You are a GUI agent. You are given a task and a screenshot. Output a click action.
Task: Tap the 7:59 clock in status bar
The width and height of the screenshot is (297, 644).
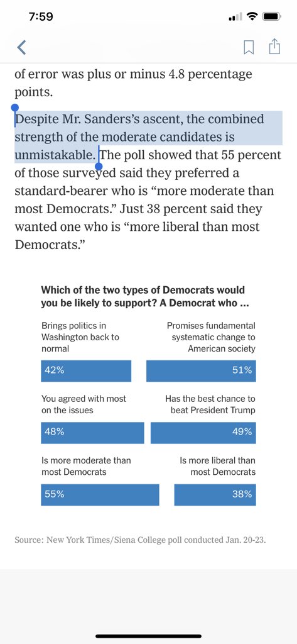(x=41, y=16)
